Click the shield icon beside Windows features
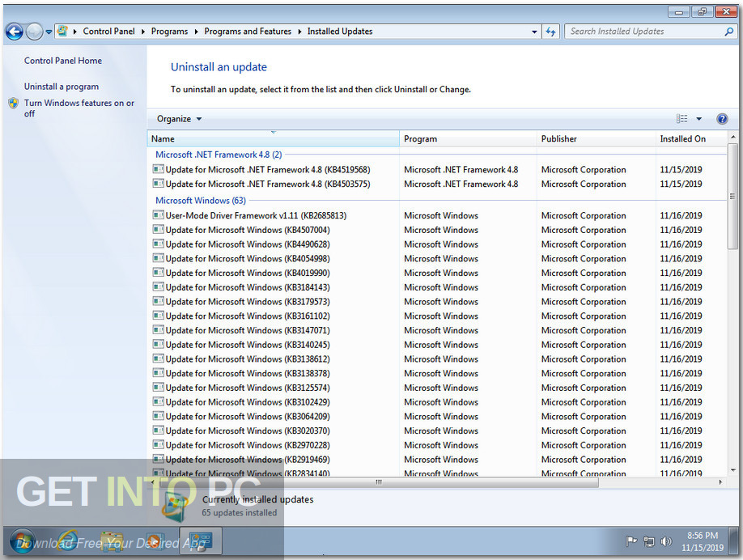This screenshot has height=560, width=743. (x=14, y=103)
